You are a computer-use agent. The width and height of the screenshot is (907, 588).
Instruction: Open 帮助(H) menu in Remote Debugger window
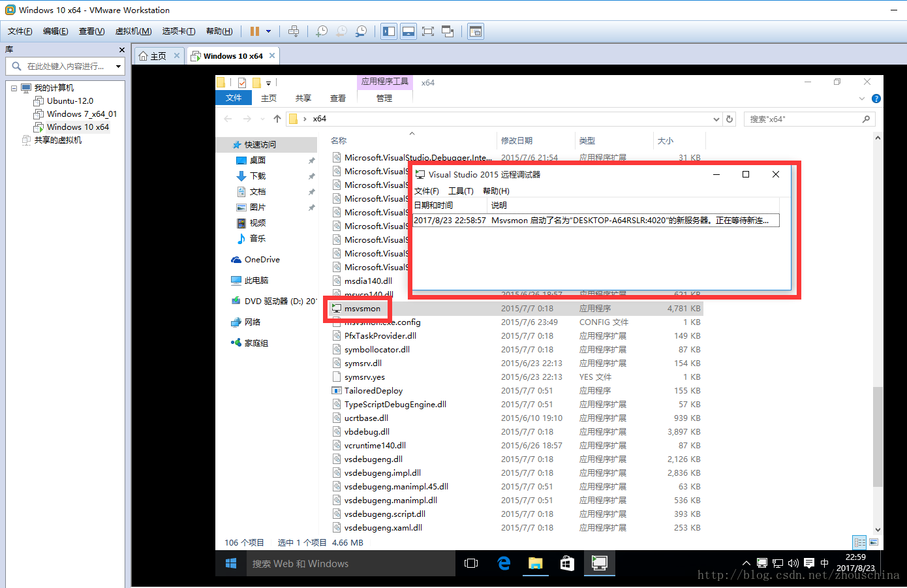pos(496,191)
